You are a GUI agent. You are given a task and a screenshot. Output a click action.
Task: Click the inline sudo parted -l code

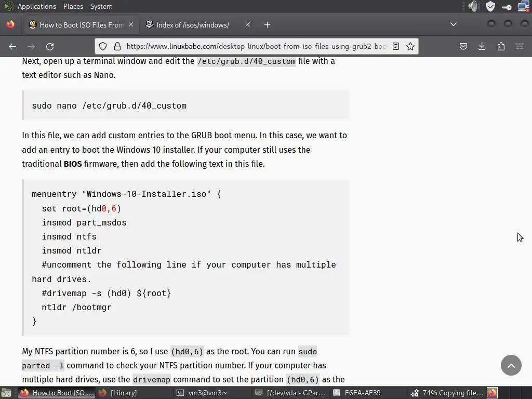[169, 358]
